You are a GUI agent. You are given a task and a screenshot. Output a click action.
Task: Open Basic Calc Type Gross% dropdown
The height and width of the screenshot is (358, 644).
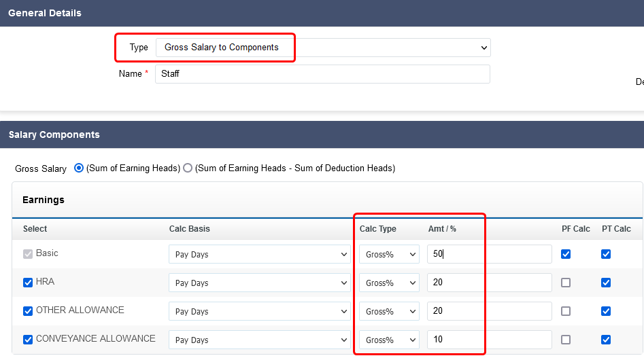click(390, 254)
